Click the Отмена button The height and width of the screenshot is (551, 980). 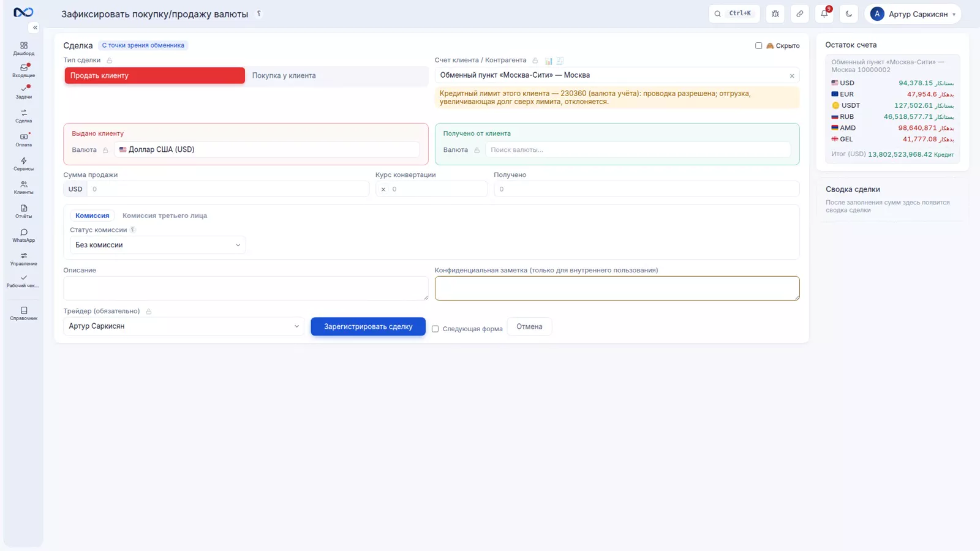click(529, 326)
